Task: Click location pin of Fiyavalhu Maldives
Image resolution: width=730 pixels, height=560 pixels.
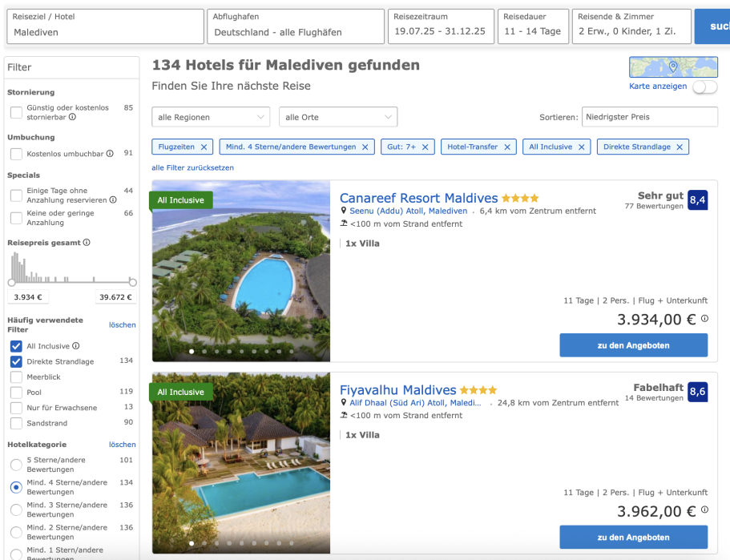Action: point(344,402)
